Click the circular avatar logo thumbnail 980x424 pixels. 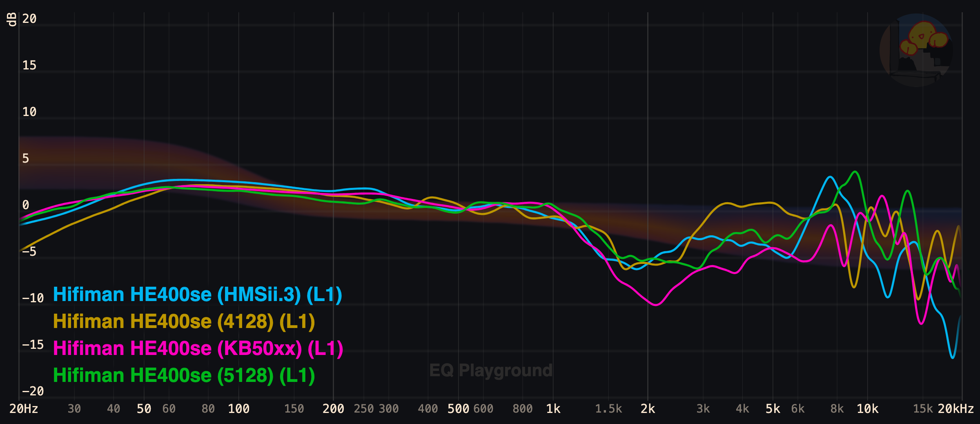[x=916, y=50]
